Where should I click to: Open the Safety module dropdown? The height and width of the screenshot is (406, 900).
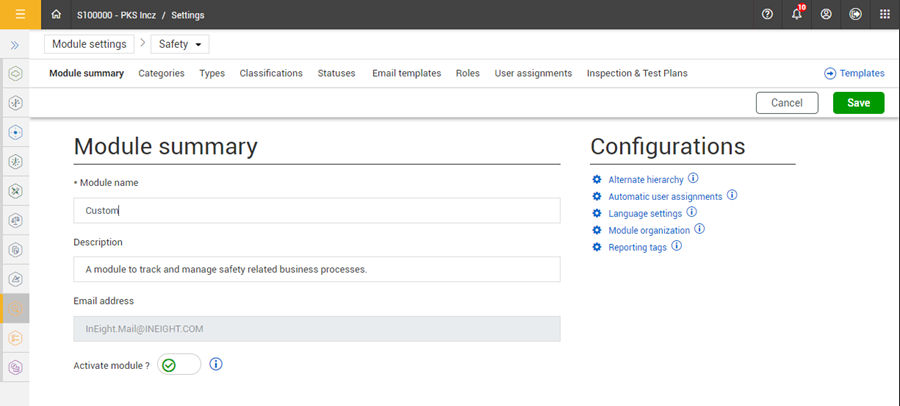pos(180,44)
